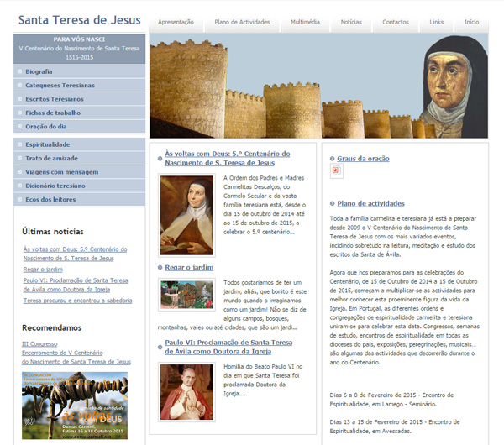The height and width of the screenshot is (445, 504).
Task: Click the bullet icon beside Graus da oração
Action: pyautogui.click(x=333, y=159)
